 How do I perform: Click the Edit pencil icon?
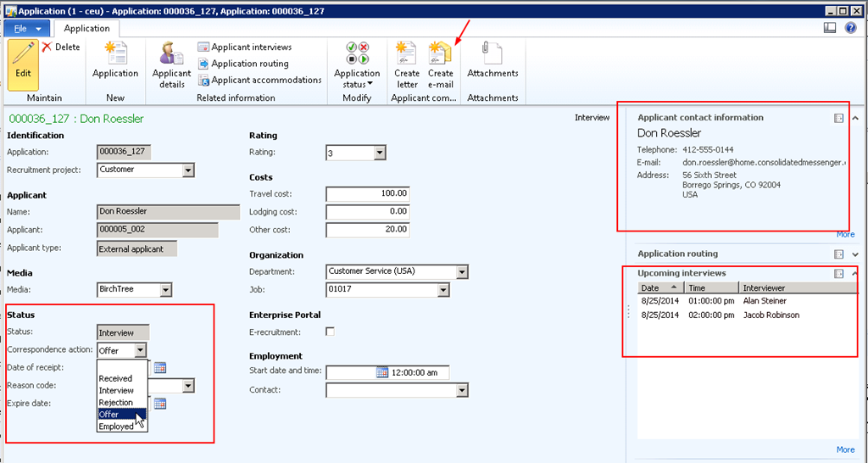tap(23, 54)
